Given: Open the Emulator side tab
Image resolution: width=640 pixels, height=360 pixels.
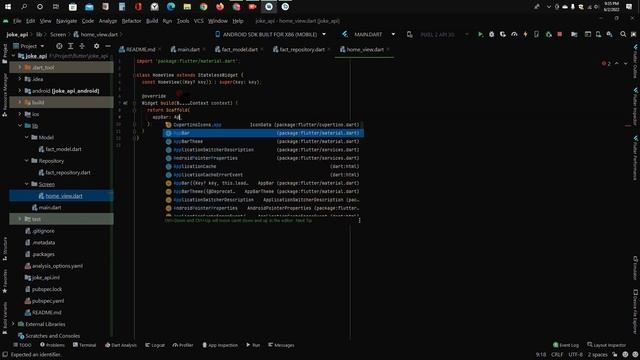Looking at the screenshot, I should (x=636, y=268).
